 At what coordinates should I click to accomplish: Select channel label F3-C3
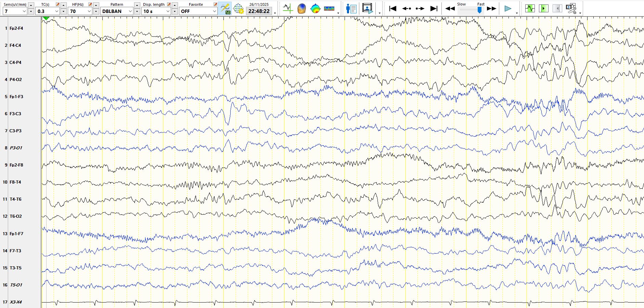click(x=15, y=114)
